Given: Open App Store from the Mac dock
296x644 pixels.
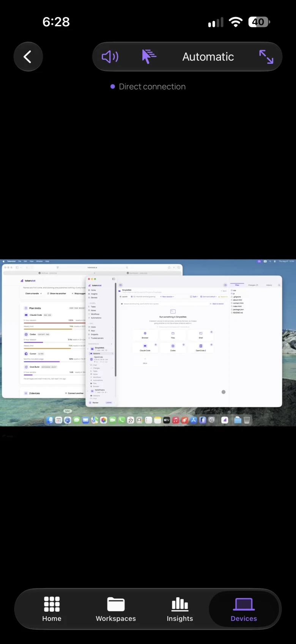Looking at the screenshot, I should tap(194, 420).
